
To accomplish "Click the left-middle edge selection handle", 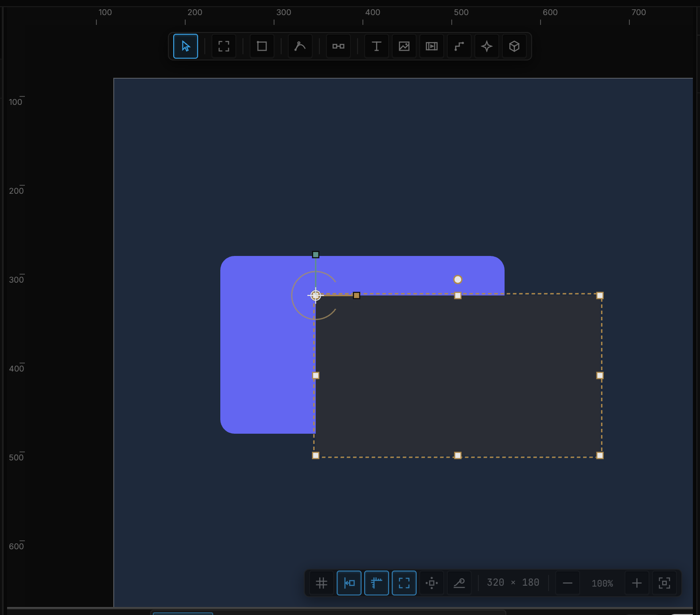I will pos(316,375).
